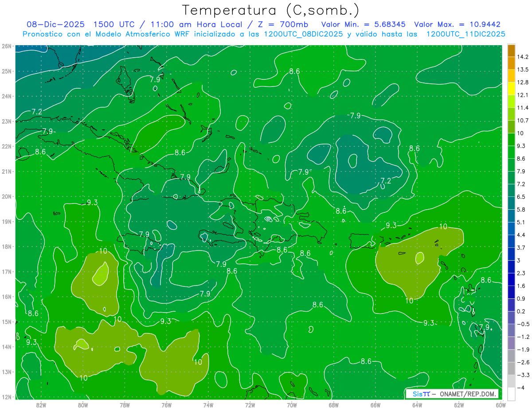Click the top dark-orange swatch above 14.2
The height and width of the screenshot is (411, 532).
tap(511, 51)
